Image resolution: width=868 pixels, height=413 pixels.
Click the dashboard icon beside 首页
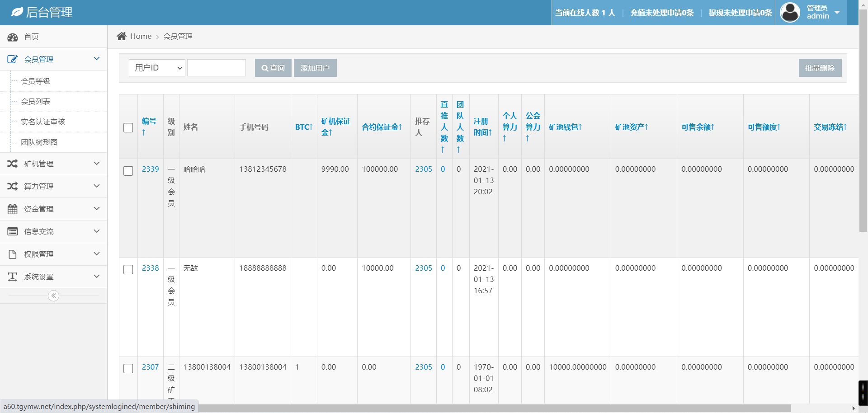click(13, 37)
